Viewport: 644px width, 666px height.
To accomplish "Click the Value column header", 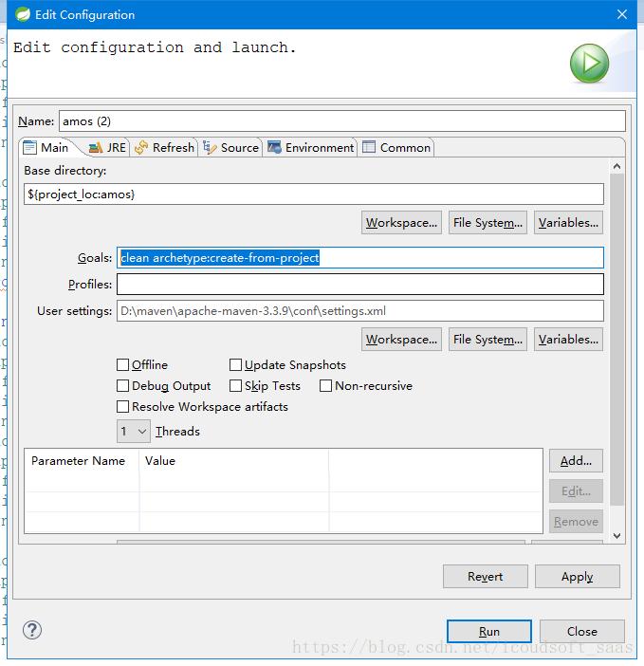I will tap(234, 461).
